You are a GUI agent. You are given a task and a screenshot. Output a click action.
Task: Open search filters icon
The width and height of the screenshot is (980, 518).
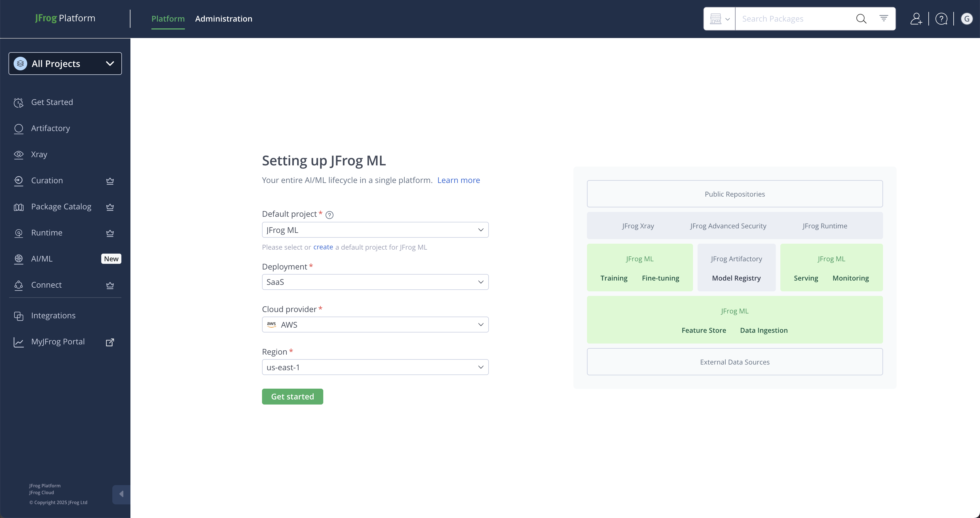tap(884, 18)
